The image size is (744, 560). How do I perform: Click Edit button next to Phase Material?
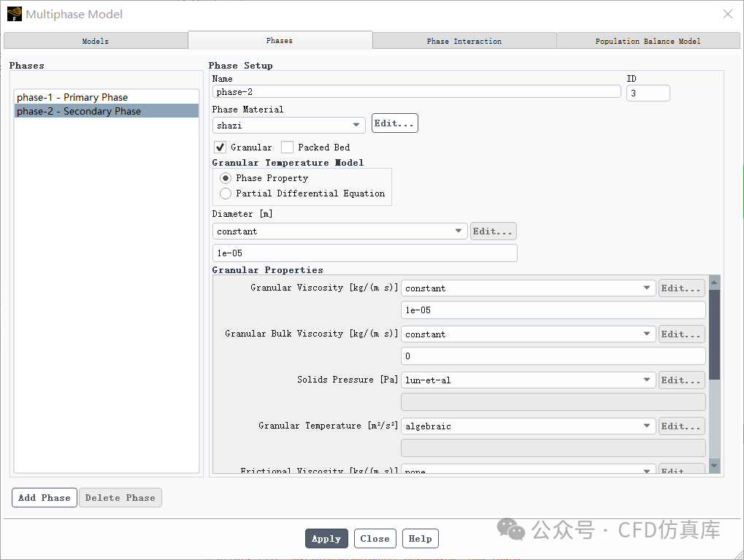click(394, 123)
